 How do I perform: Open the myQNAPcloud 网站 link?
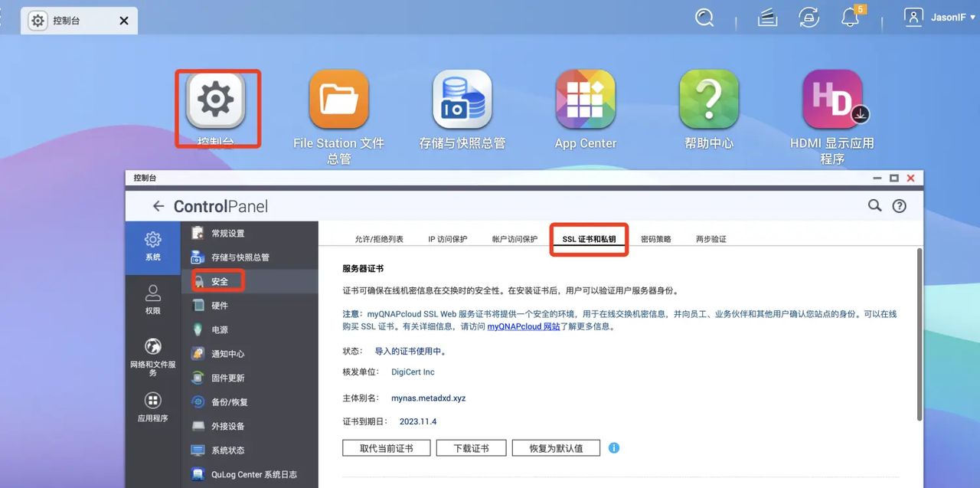526,325
